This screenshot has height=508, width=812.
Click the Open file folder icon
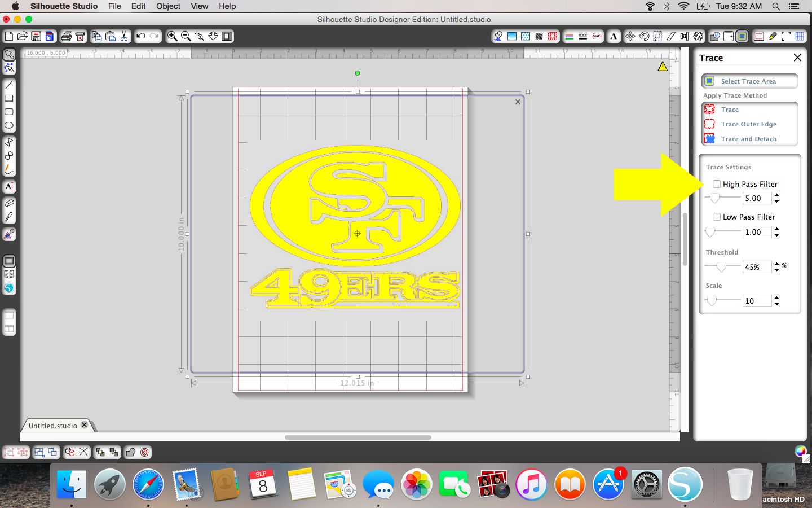pyautogui.click(x=23, y=36)
